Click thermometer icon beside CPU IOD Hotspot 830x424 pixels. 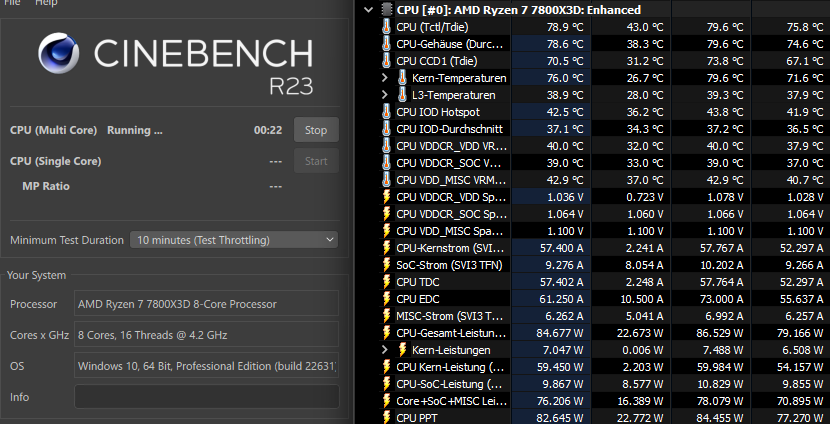[x=386, y=112]
